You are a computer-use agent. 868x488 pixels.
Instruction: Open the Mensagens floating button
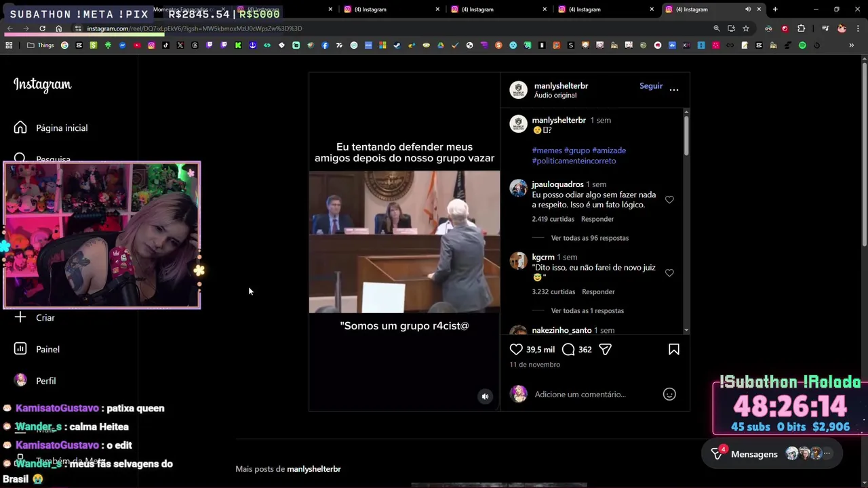(x=772, y=454)
